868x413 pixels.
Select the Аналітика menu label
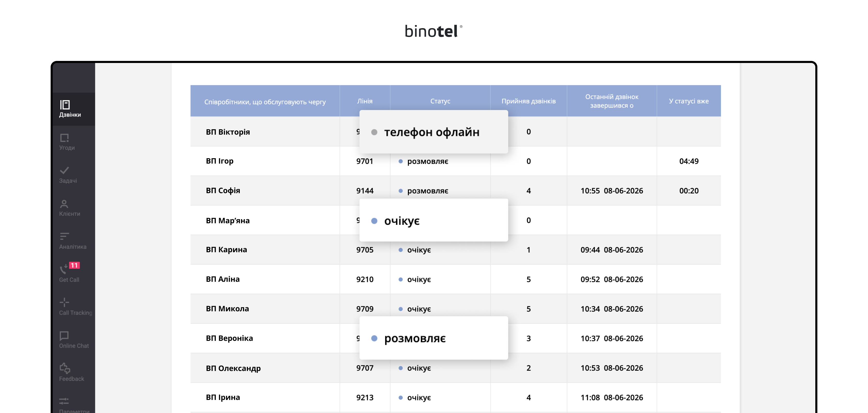coord(73,247)
